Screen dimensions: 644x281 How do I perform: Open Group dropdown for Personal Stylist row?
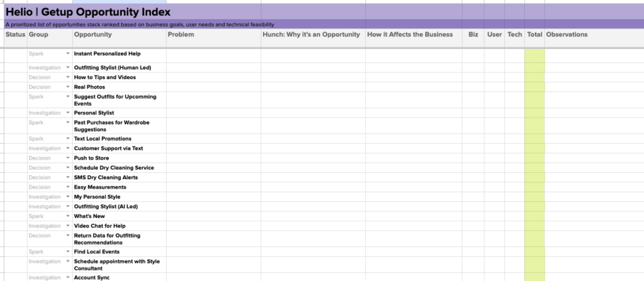[68, 113]
